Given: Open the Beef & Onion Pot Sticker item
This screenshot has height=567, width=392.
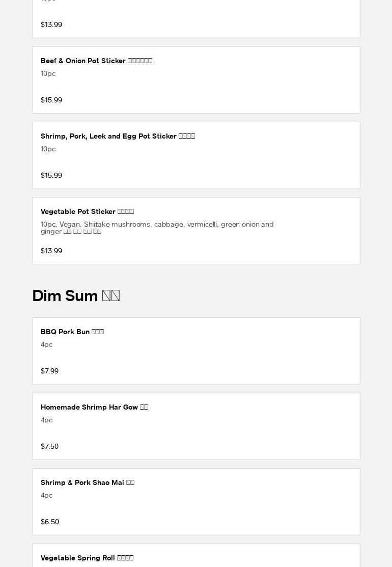Looking at the screenshot, I should pos(196,80).
